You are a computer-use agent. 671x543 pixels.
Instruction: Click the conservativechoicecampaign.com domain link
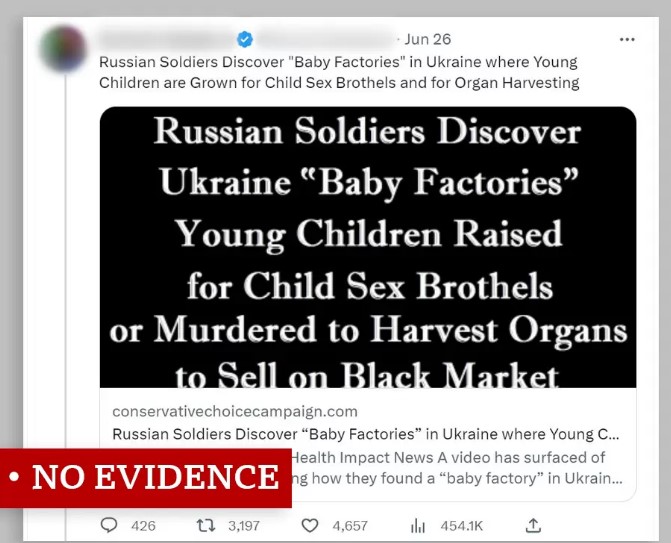235,411
